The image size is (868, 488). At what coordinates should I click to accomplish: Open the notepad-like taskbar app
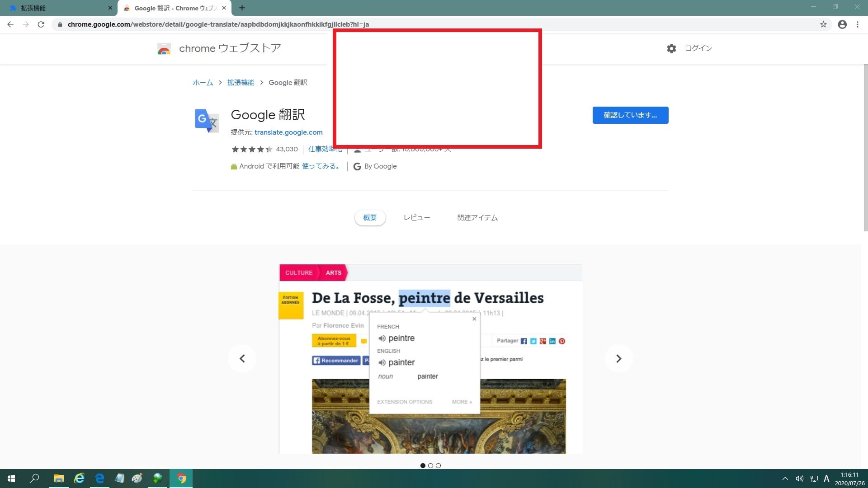[119, 479]
